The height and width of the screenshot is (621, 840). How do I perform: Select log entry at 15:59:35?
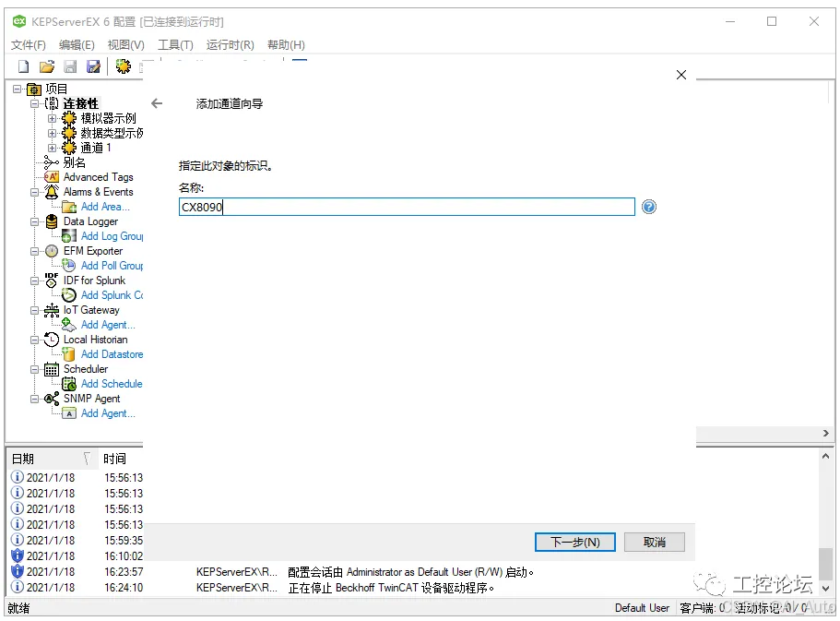[x=77, y=541]
